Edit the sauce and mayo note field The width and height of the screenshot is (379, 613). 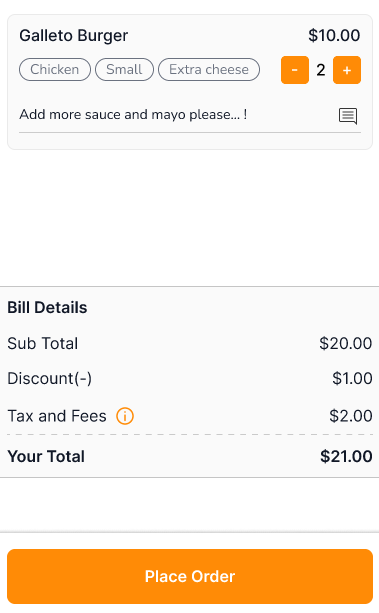[190, 115]
